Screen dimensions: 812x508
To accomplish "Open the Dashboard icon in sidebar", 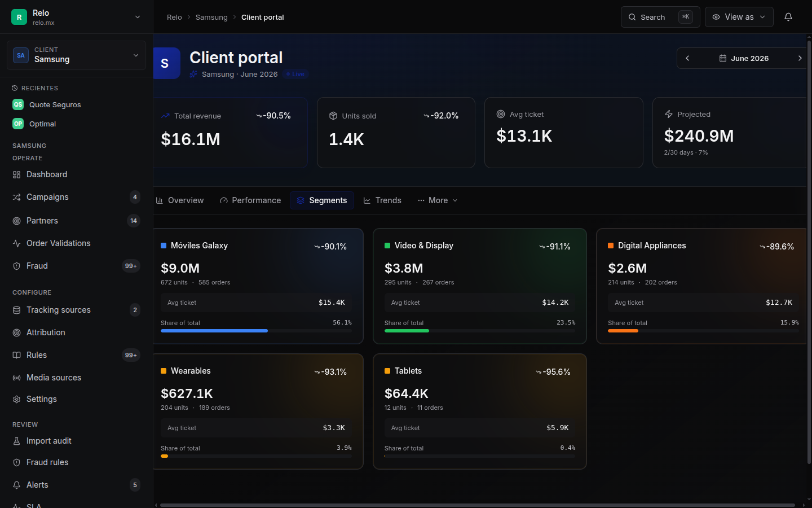I will pos(16,174).
